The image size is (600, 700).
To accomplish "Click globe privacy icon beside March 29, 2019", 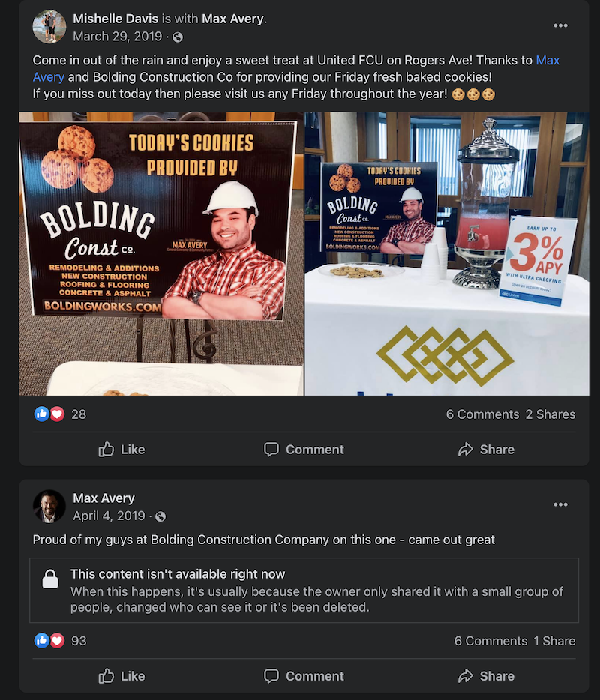I will [178, 37].
